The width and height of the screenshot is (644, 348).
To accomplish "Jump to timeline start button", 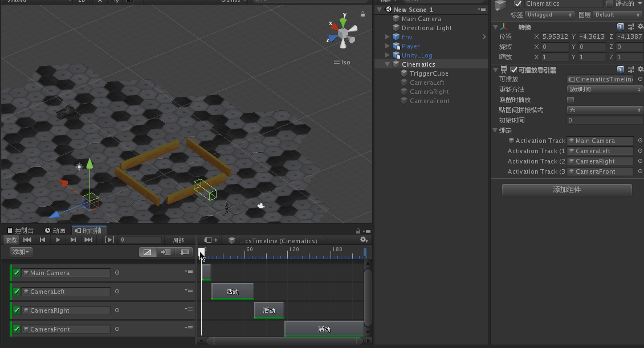I will pos(27,240).
